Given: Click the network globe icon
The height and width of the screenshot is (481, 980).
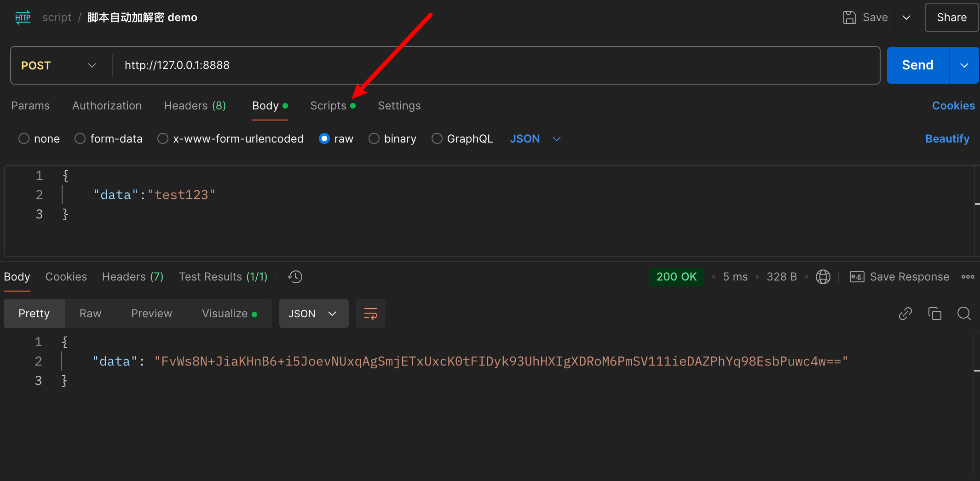Looking at the screenshot, I should click(823, 277).
